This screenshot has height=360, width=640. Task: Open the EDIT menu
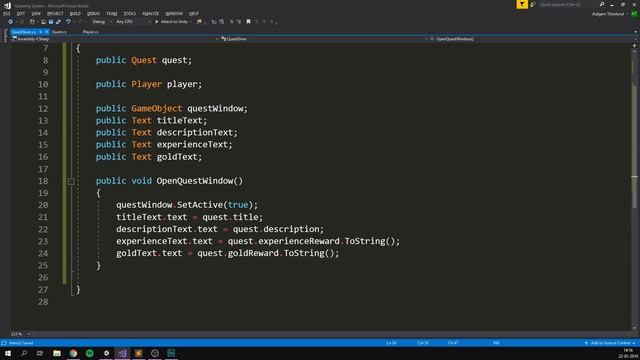pos(21,13)
